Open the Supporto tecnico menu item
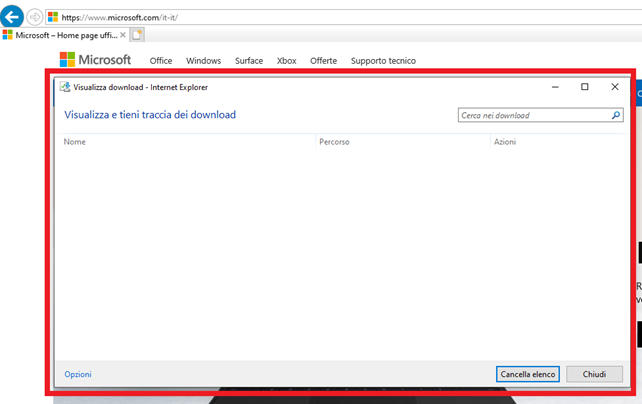The width and height of the screenshot is (642, 404). (383, 61)
